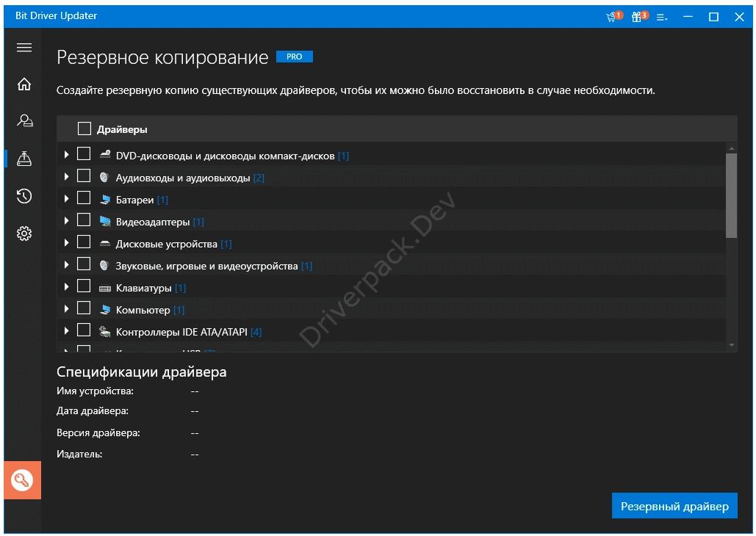Expand the DVD-дисководы tree node

(x=67, y=154)
